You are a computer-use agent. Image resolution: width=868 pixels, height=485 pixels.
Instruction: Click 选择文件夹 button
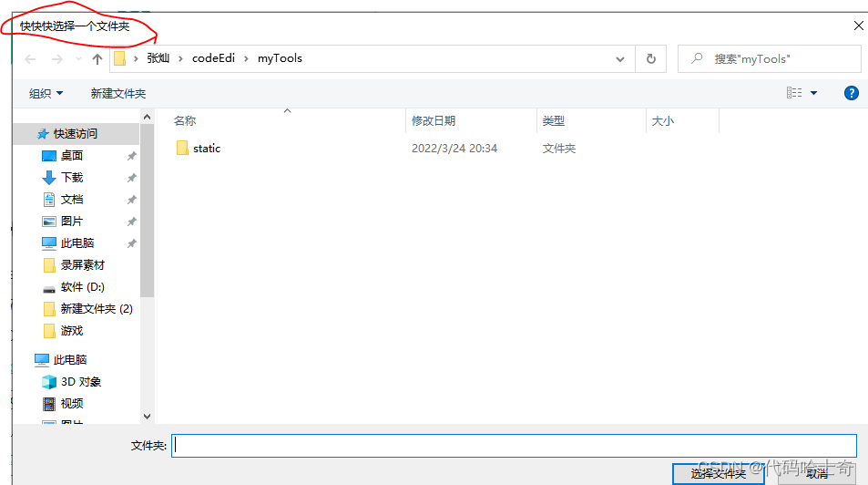[x=719, y=474]
